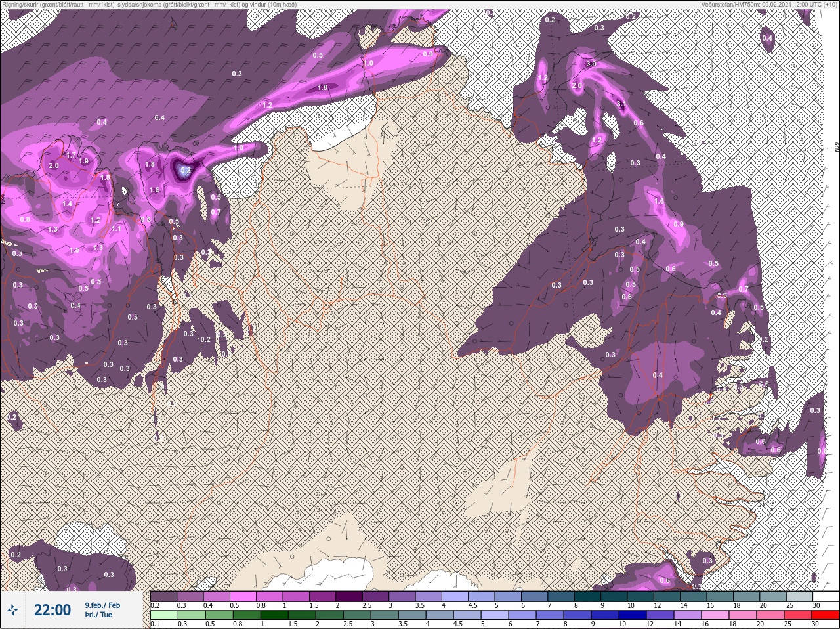Click the 3.1 precipitation value on map
840x629 pixels.
(x=621, y=104)
